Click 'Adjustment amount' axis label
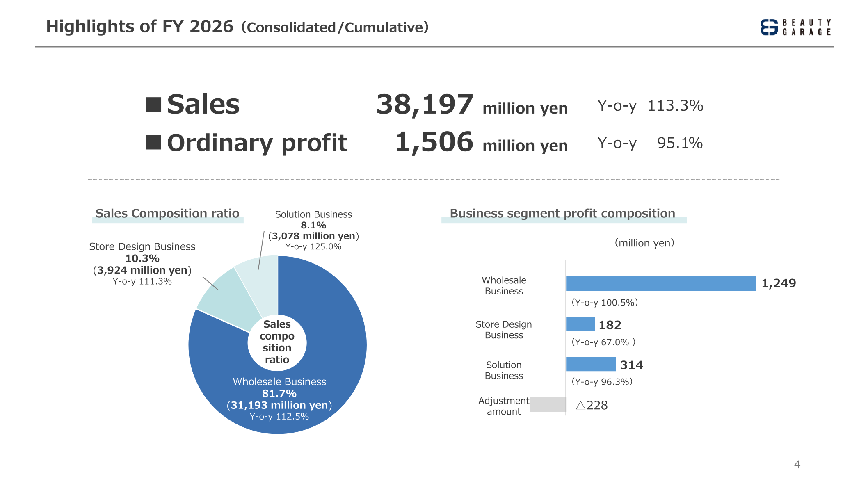The height and width of the screenshot is (488, 868). point(504,406)
